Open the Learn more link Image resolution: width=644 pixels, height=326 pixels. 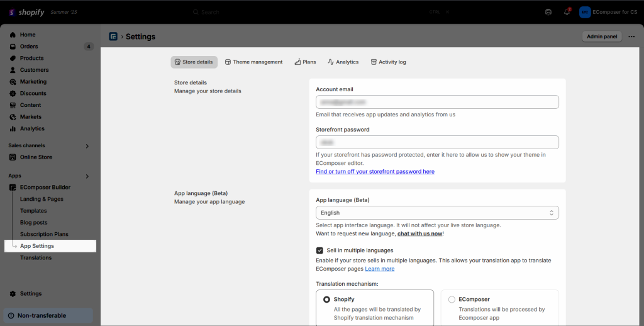click(379, 269)
